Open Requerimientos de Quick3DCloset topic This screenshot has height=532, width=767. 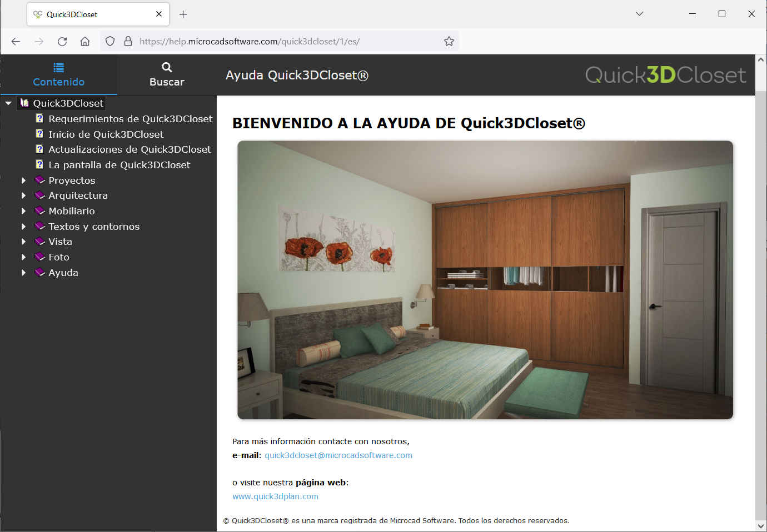coord(131,119)
